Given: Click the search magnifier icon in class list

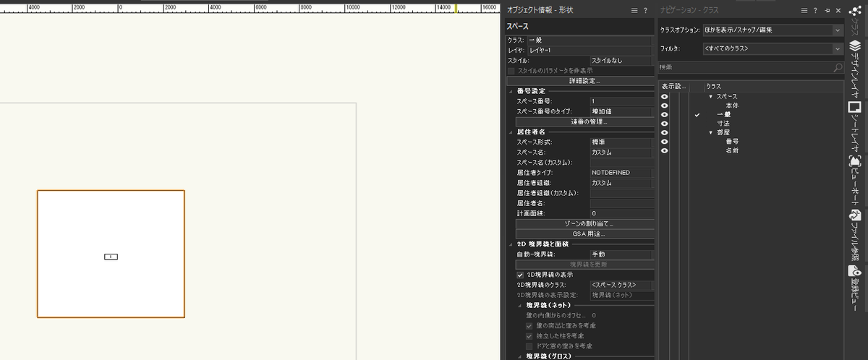Looking at the screenshot, I should tap(838, 67).
